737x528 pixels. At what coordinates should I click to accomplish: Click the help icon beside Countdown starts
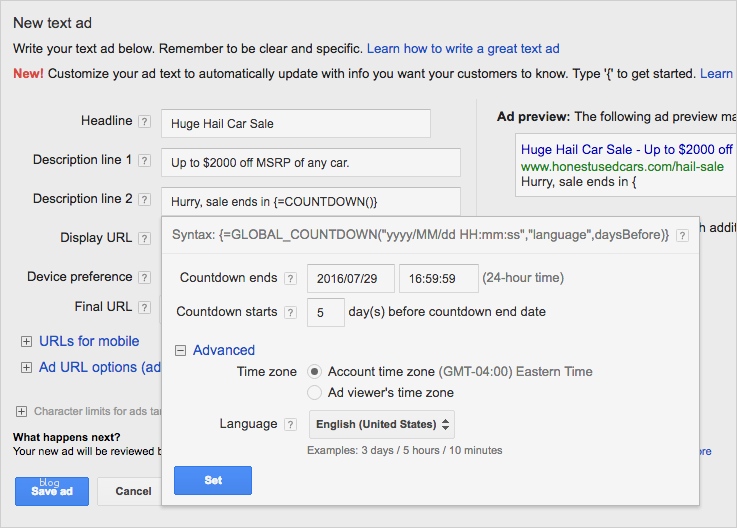[x=290, y=312]
